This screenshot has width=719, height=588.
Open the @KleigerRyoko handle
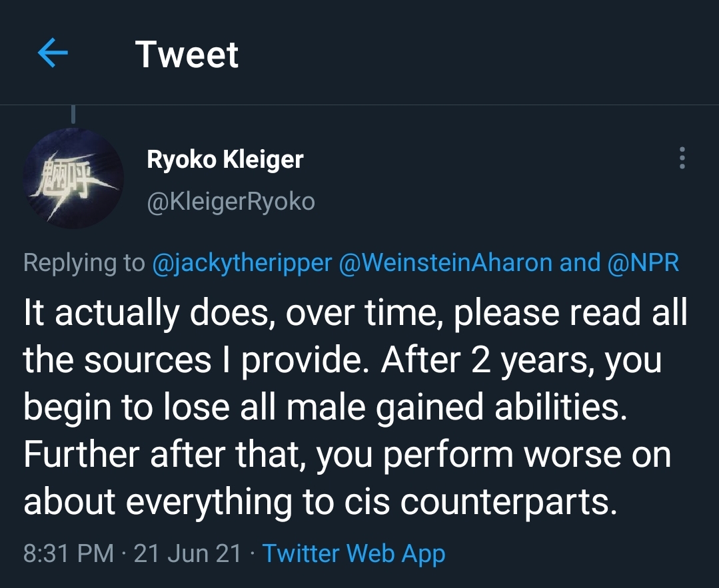pyautogui.click(x=231, y=201)
